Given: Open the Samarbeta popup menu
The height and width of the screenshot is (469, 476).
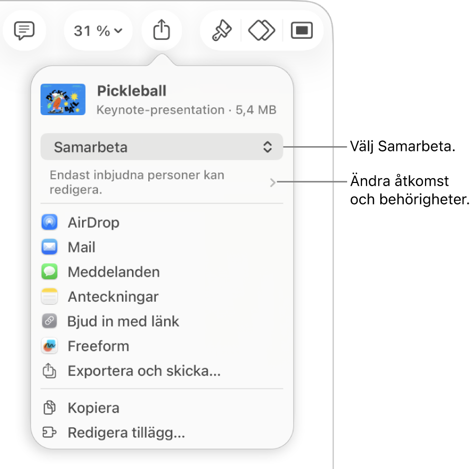Looking at the screenshot, I should (162, 147).
